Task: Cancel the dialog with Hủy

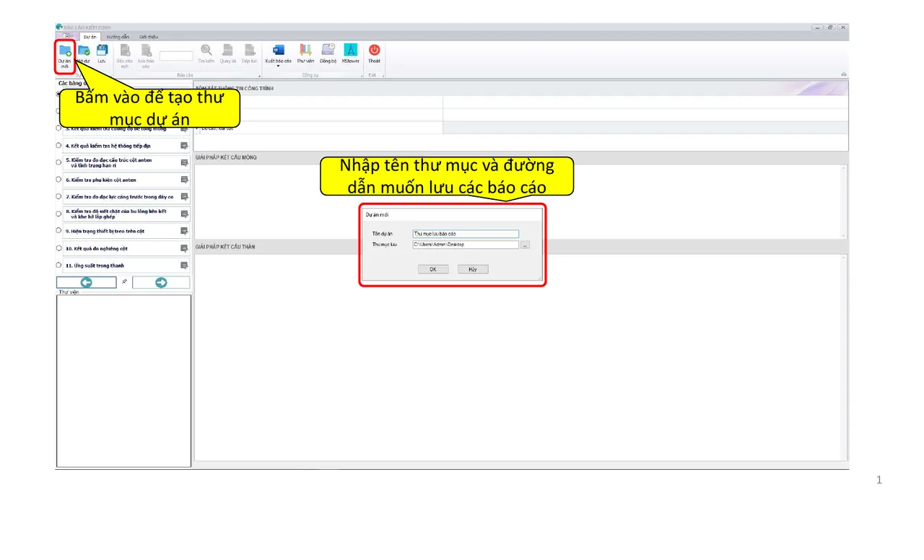Action: 473,269
